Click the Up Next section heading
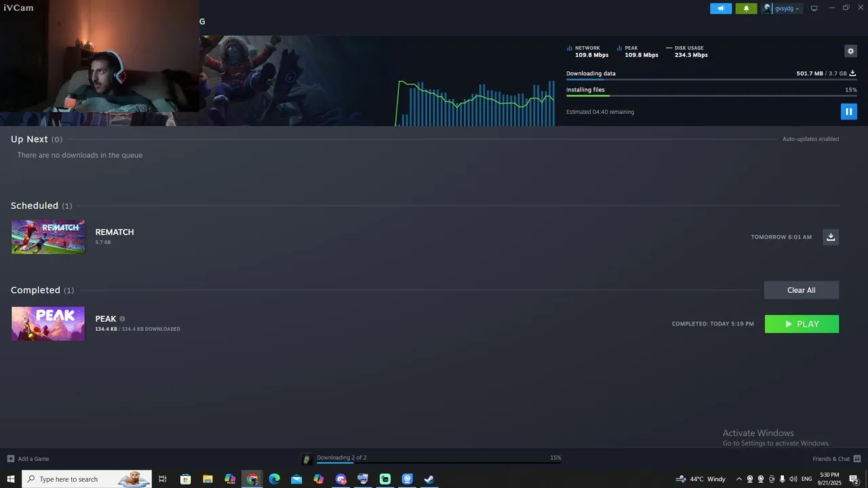Screen dimensions: 868x488 coord(36,139)
